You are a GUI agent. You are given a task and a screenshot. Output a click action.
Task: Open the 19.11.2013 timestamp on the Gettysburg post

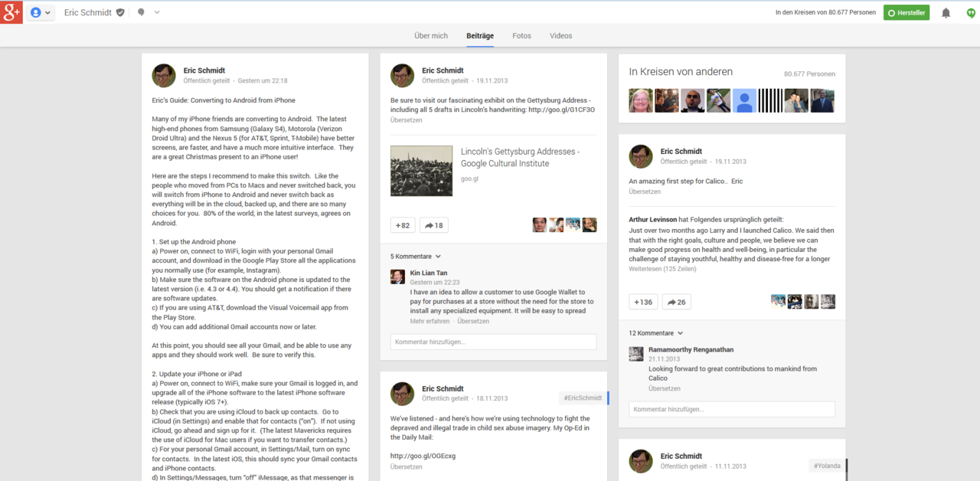click(x=492, y=80)
